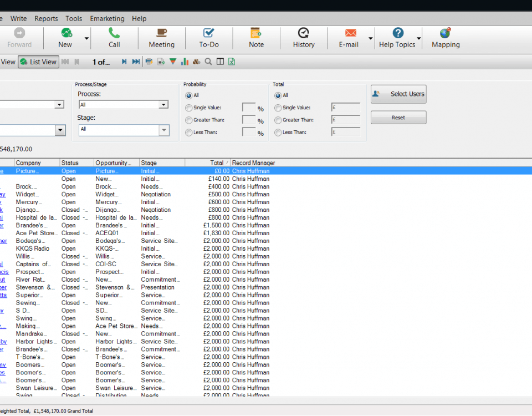Image resolution: width=532 pixels, height=416 pixels.
Task: Click the To-Do checkmark icon
Action: [x=209, y=33]
